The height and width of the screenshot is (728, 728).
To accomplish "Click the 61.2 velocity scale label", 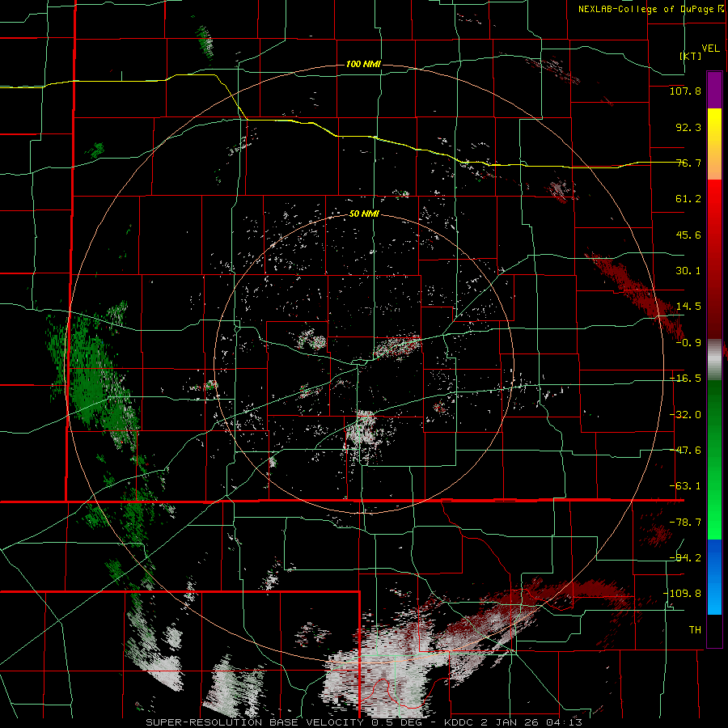I will [688, 199].
